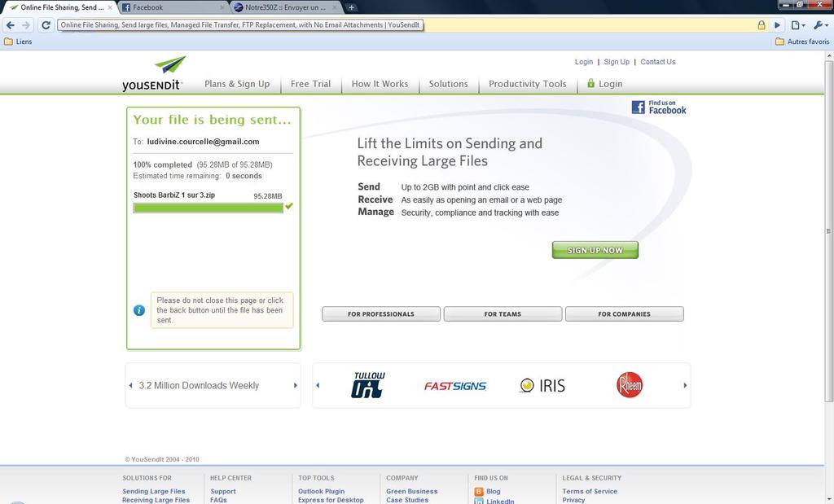This screenshot has width=834, height=504.
Task: Click the Contact Us link
Action: pyautogui.click(x=657, y=62)
